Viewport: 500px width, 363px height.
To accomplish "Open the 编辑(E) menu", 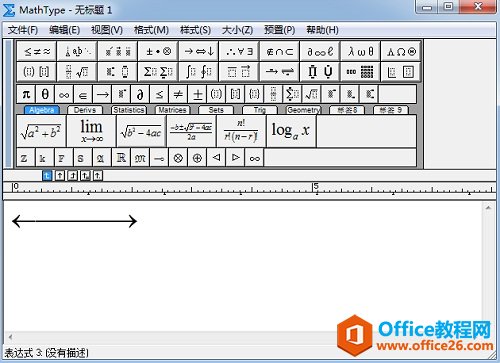I will coord(64,30).
